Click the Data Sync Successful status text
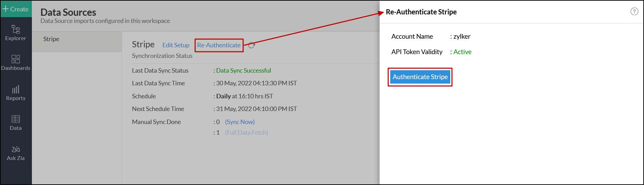Image resolution: width=644 pixels, height=185 pixels. click(x=243, y=71)
